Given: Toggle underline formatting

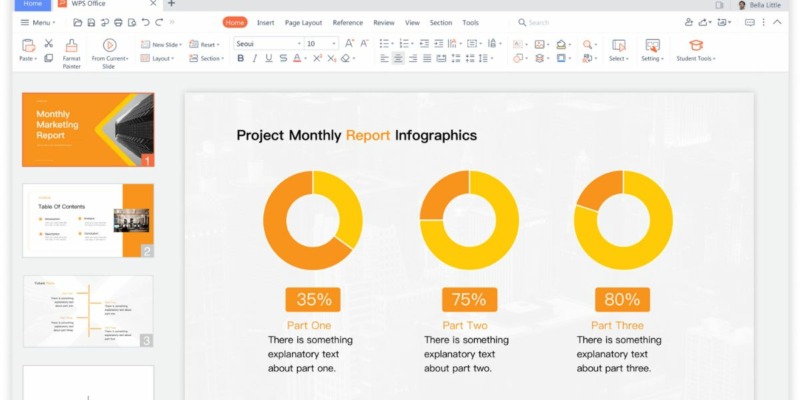Looking at the screenshot, I should point(269,58).
